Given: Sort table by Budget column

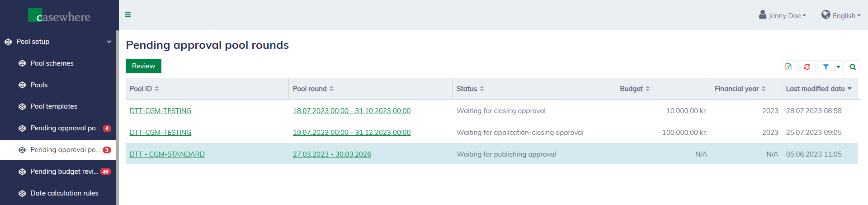Looking at the screenshot, I should 635,89.
